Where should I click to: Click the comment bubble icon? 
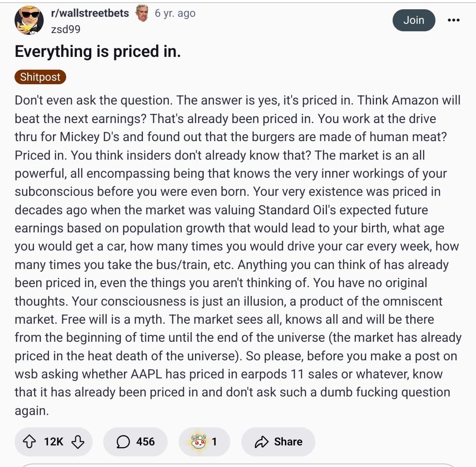123,441
